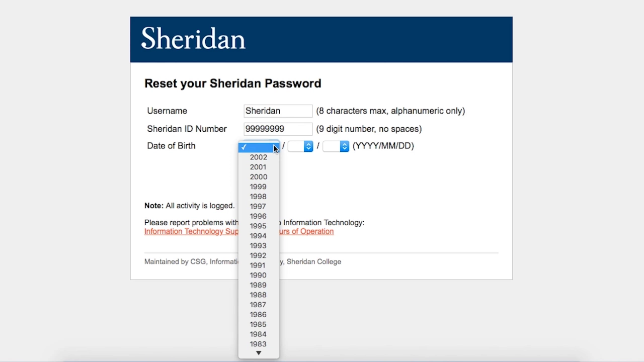Select year 1989 option
Image resolution: width=644 pixels, height=362 pixels.
[x=259, y=285]
